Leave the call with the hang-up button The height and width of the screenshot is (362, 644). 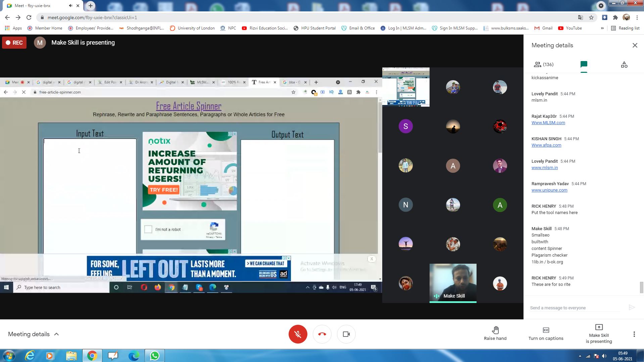click(322, 334)
